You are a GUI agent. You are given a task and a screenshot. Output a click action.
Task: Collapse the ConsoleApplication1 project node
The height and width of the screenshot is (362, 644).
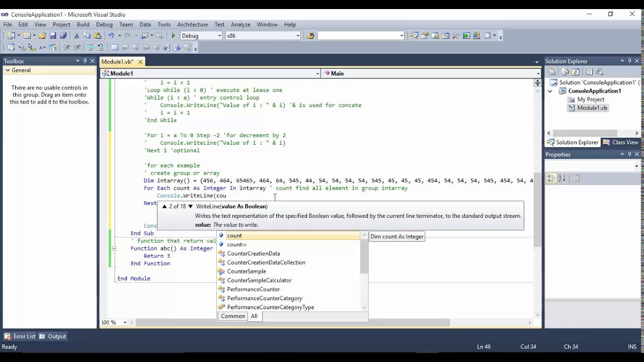pyautogui.click(x=550, y=91)
